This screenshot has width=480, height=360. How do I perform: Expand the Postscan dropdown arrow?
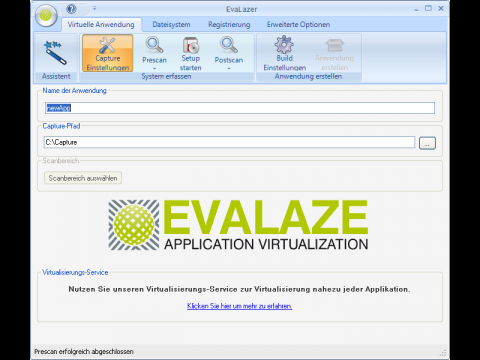[229, 68]
